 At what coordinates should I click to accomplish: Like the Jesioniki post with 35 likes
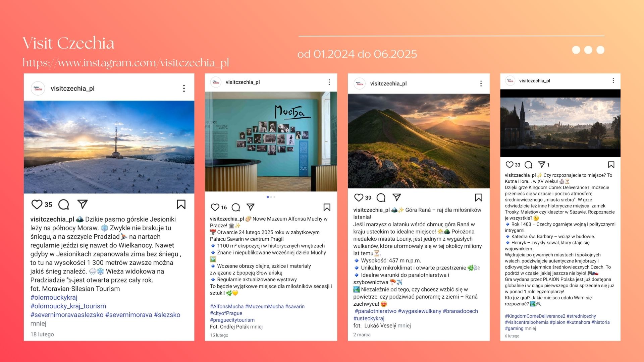point(37,204)
